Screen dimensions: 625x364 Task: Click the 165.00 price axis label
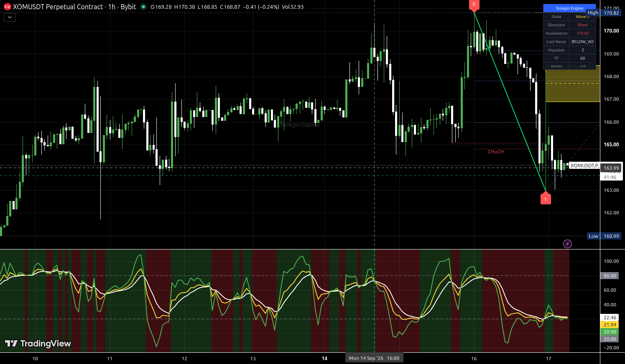coord(611,145)
